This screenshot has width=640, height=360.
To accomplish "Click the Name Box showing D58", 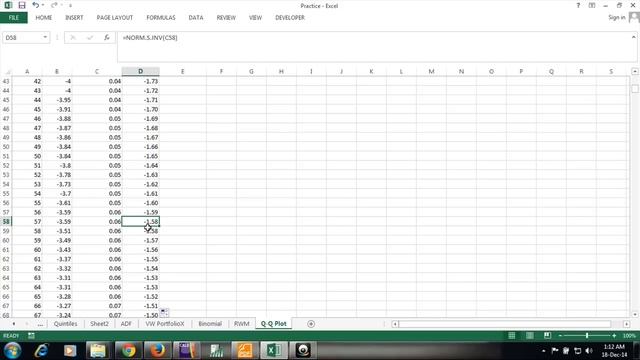I will tap(22, 38).
